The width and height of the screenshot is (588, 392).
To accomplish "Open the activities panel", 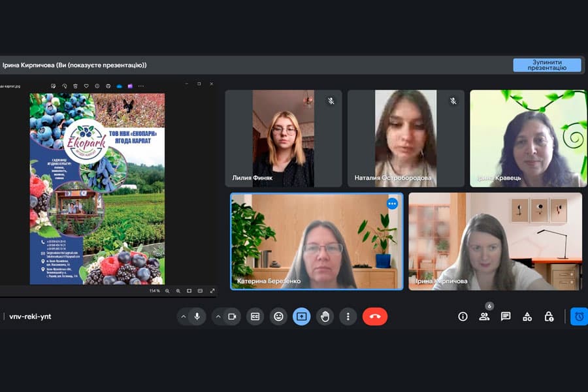I will (527, 317).
